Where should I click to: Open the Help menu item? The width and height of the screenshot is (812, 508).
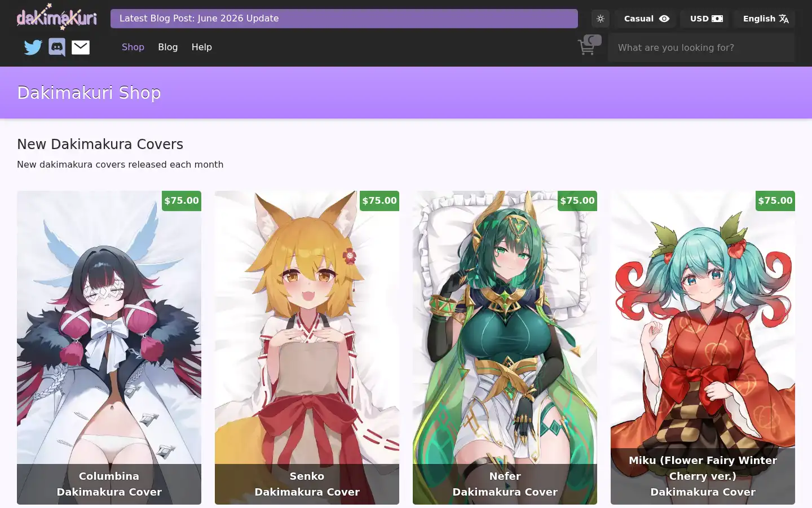(x=201, y=47)
